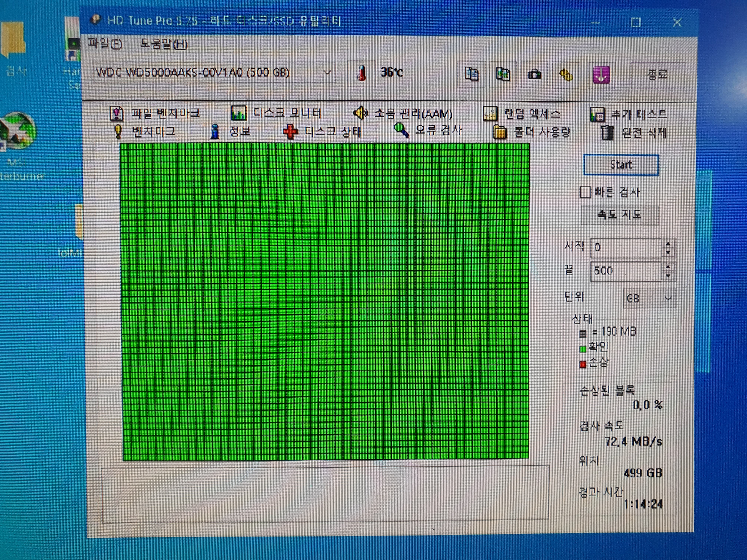This screenshot has width=747, height=560.
Task: Click the purple down-arrow icon
Action: point(601,75)
